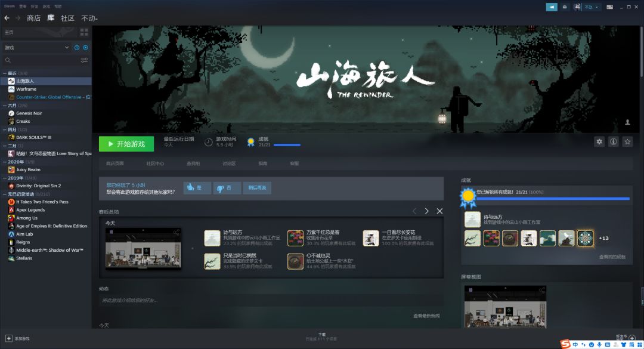Open the collections grid view icon
The width and height of the screenshot is (644, 349).
(x=84, y=32)
